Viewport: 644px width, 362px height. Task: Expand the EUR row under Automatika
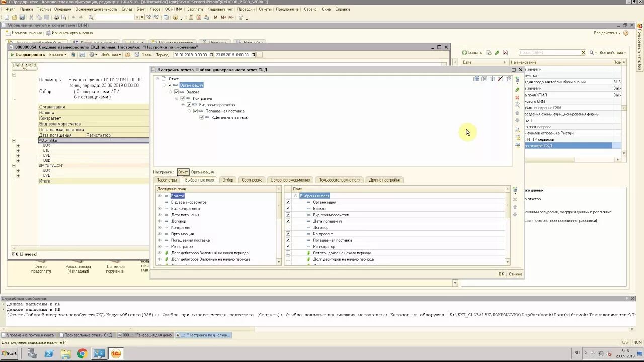pyautogui.click(x=18, y=145)
